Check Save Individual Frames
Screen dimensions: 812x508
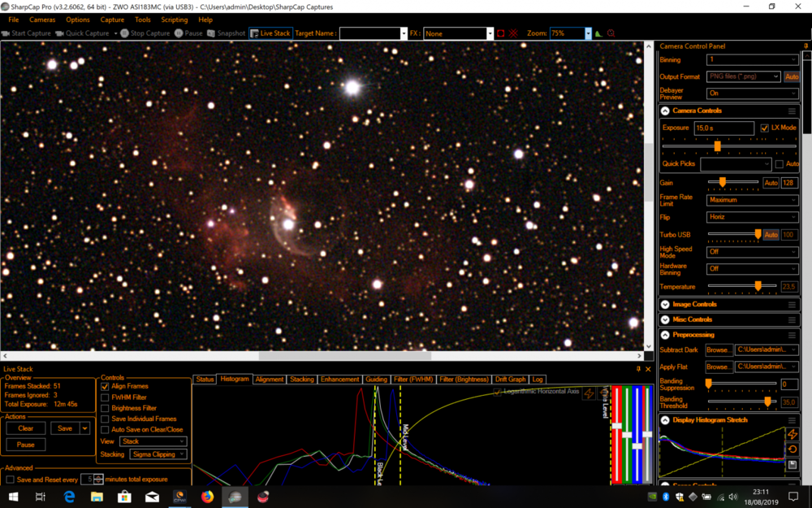pos(105,419)
